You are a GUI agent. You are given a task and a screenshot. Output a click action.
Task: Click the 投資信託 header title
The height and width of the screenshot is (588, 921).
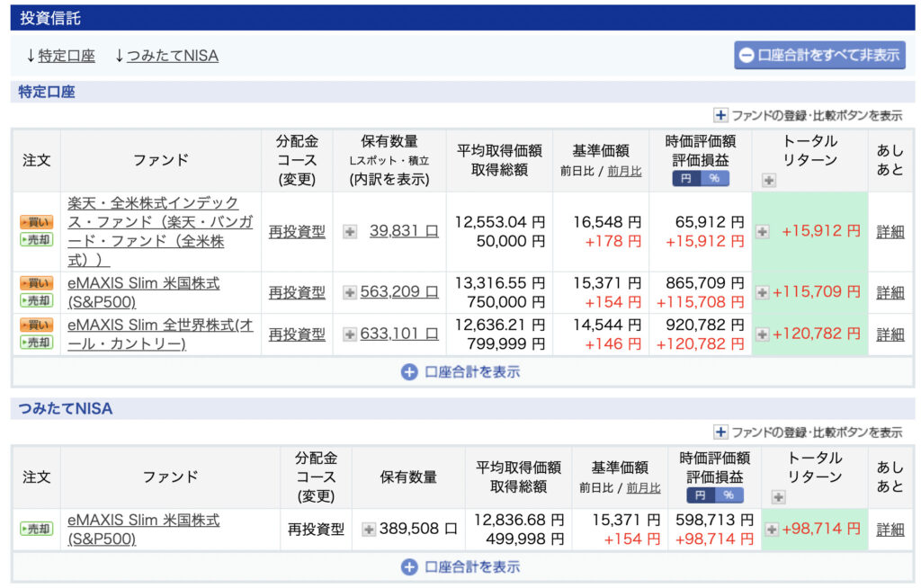click(50, 18)
